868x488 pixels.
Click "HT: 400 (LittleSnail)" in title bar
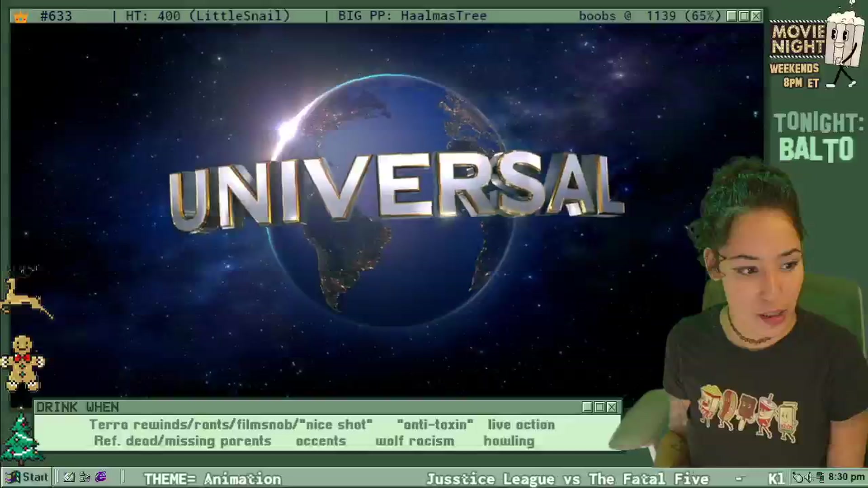[x=208, y=16]
